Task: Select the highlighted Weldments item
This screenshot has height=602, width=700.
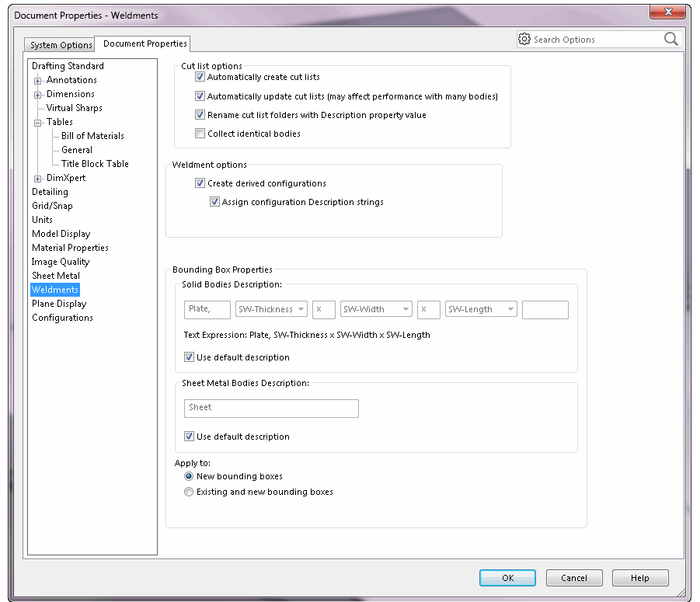Action: (x=55, y=290)
